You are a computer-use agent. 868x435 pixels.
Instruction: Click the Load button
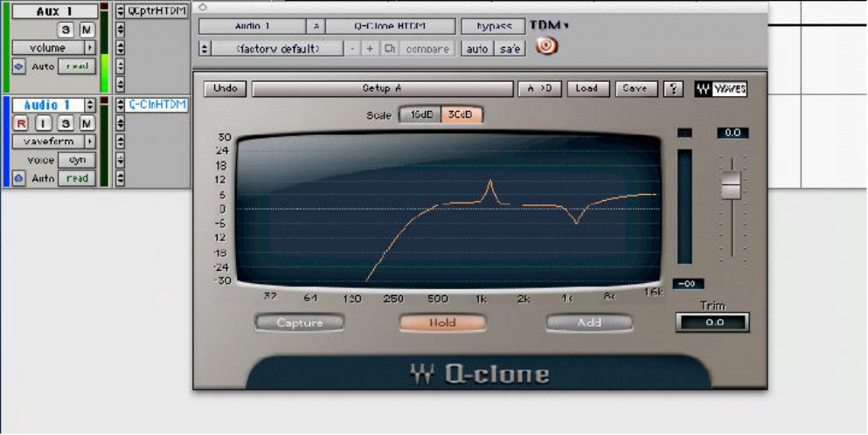point(587,88)
